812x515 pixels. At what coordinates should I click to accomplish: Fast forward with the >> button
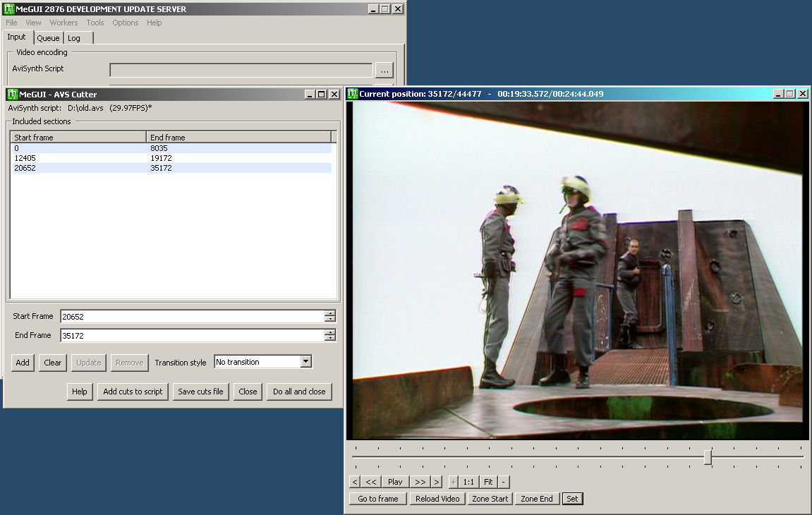tap(420, 482)
